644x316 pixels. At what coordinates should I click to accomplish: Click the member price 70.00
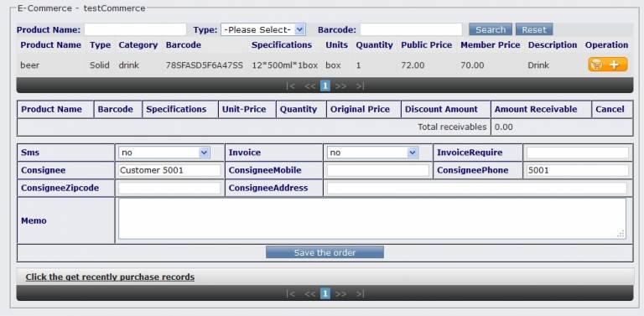(x=472, y=65)
